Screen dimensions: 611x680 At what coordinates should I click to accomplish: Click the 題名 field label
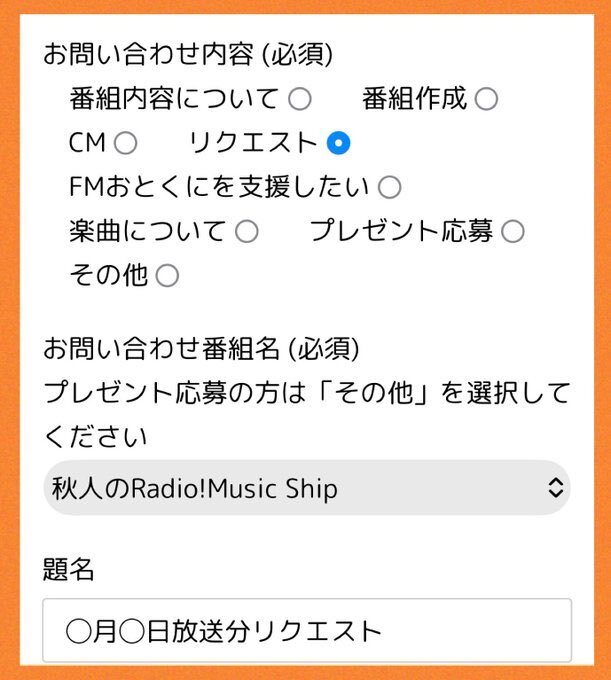pos(69,570)
